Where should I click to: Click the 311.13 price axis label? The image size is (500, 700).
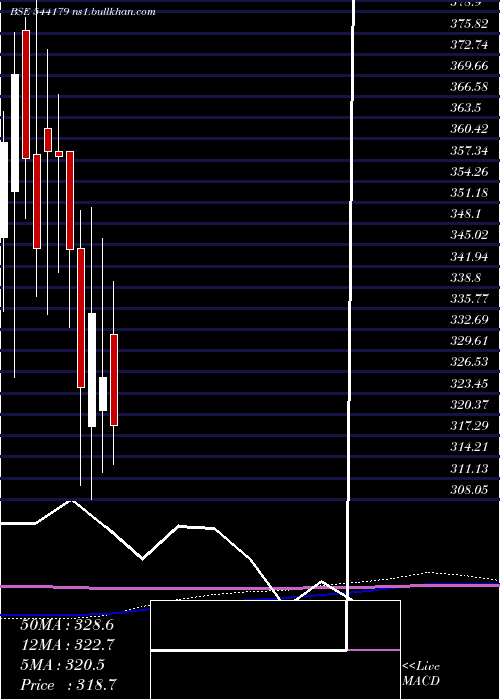[x=469, y=468]
